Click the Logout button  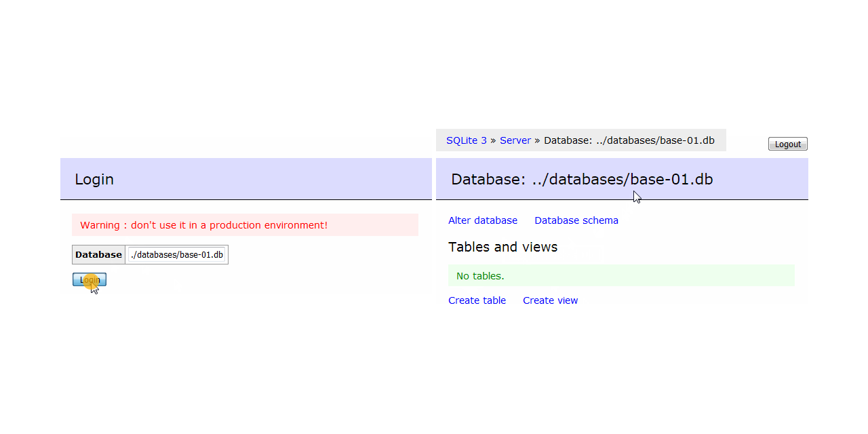click(787, 144)
